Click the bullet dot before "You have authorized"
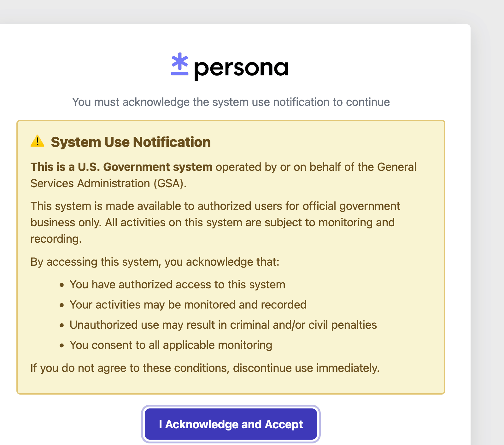Screen dimensions: 504x445 pyautogui.click(x=62, y=285)
